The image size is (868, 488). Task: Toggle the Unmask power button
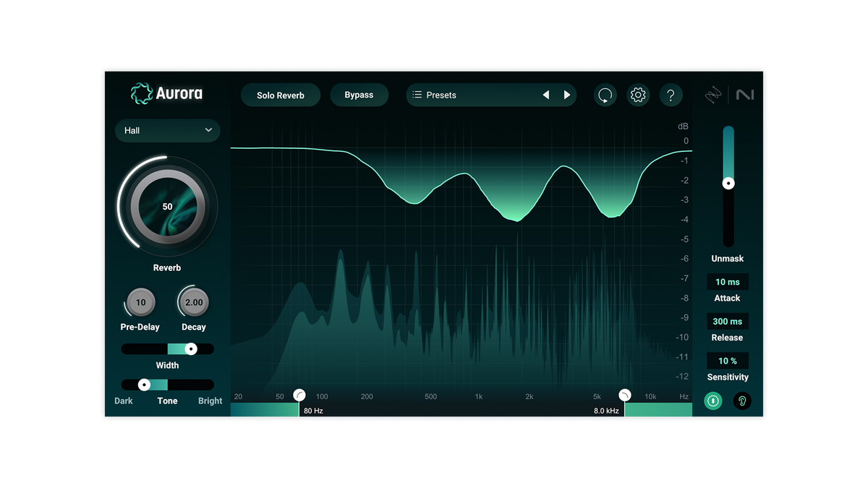(x=713, y=401)
